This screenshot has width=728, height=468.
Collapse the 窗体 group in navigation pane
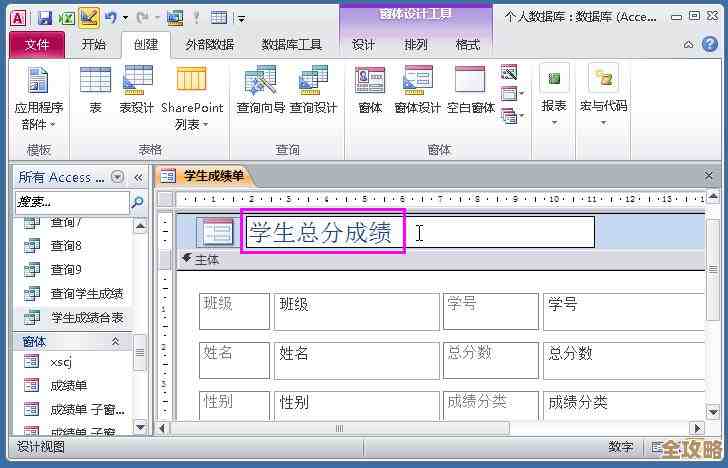point(116,342)
